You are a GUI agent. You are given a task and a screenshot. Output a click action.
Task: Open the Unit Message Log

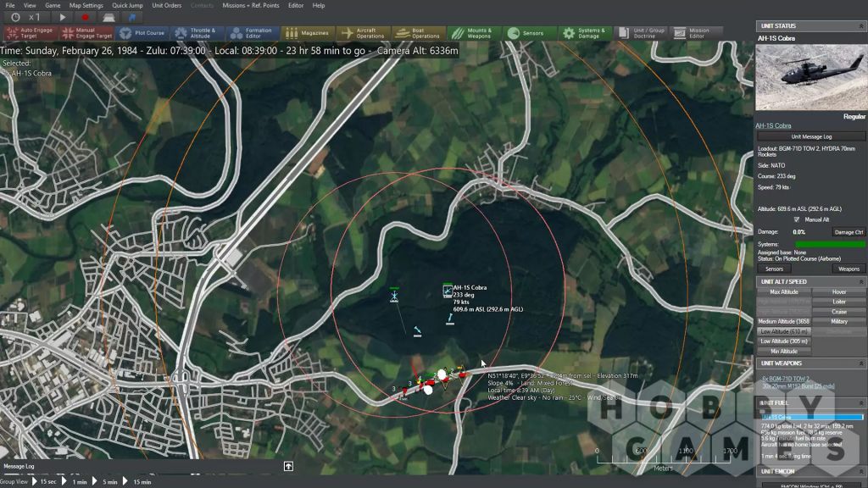811,136
